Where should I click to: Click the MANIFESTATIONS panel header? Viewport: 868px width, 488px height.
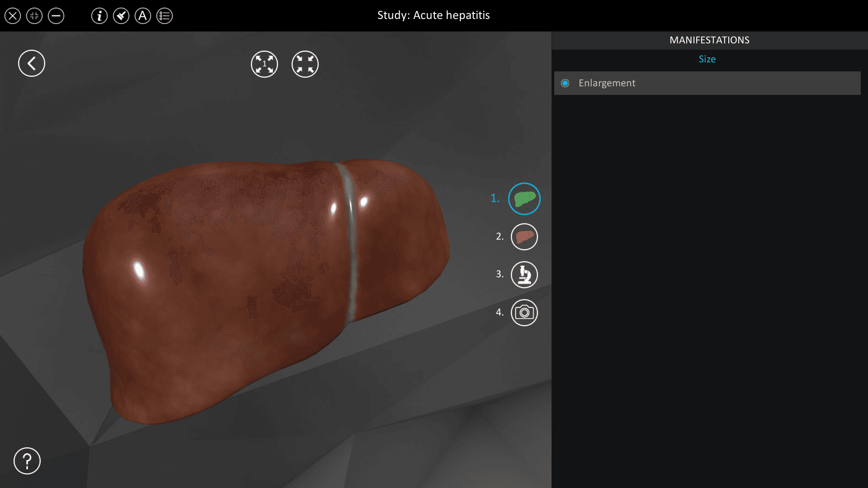point(709,40)
